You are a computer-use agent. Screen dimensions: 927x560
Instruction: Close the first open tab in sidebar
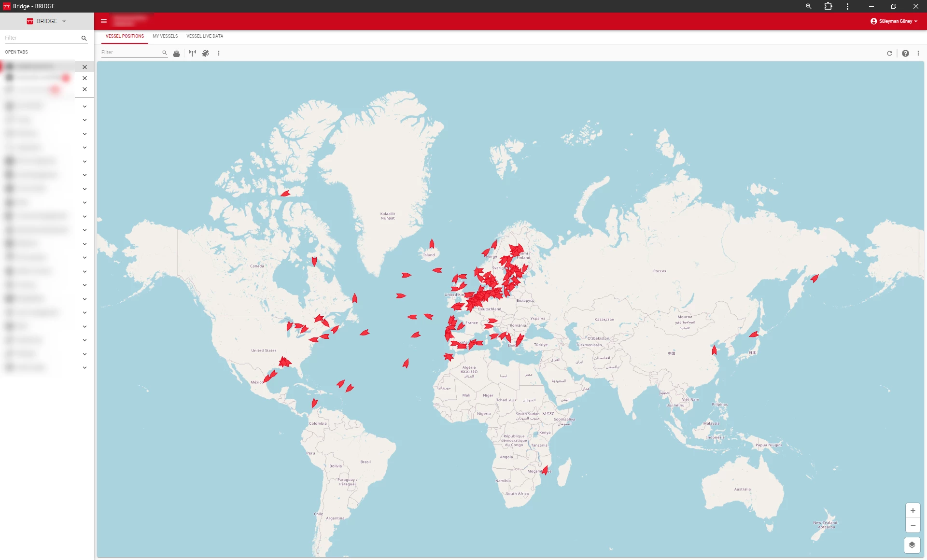click(x=84, y=67)
